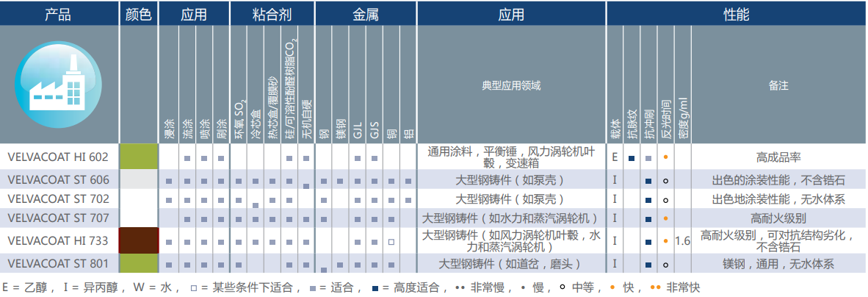
Task: Click the rotated 镁钢 column label
Action: [x=342, y=129]
